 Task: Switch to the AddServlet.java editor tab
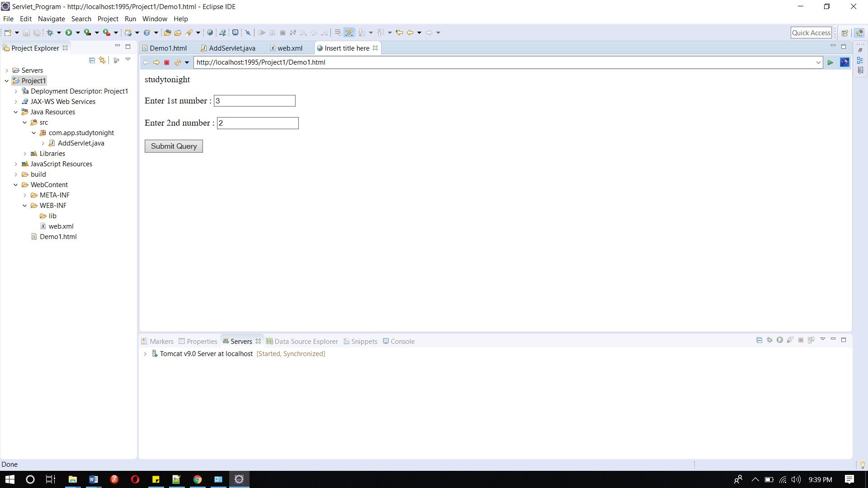click(x=228, y=48)
